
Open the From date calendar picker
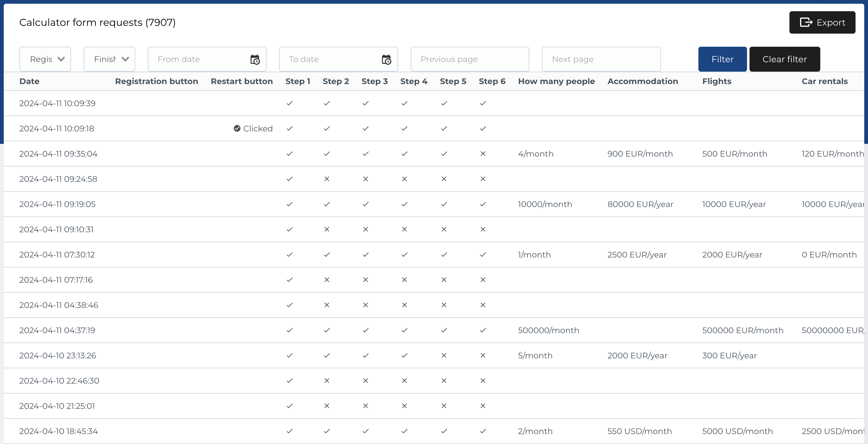pyautogui.click(x=255, y=59)
